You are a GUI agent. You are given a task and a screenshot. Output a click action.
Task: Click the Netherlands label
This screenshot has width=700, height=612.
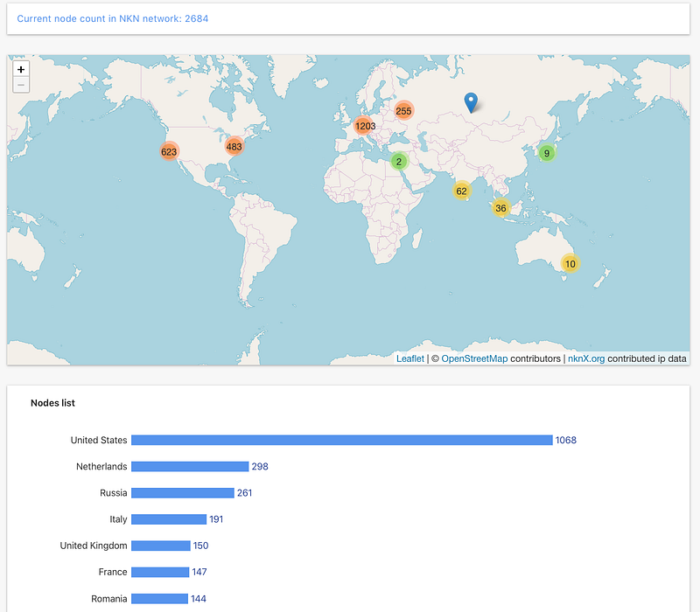101,467
